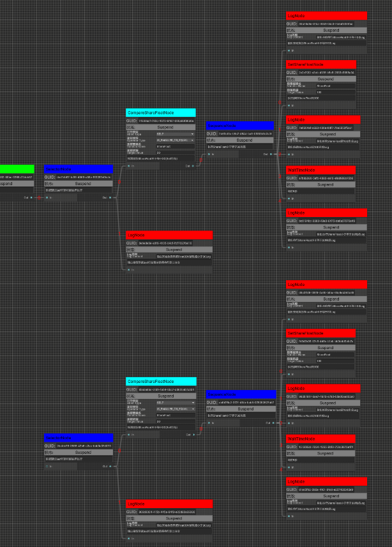This screenshot has width=392, height=547.
Task: Click GUID field of the upper WaitTimeNode
Action: coord(326,178)
